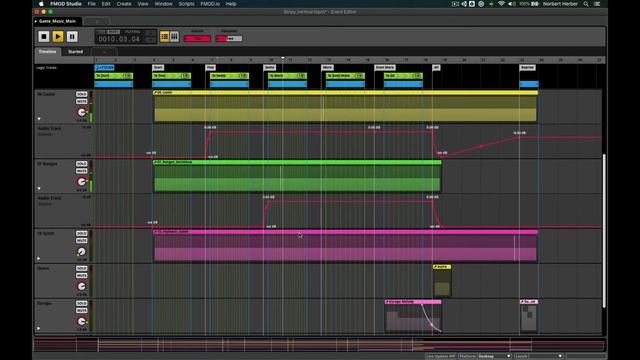Viewport: 640px width, 360px height.
Task: Toggle the Bongos track automation disclosure triangle
Action: pos(39,189)
